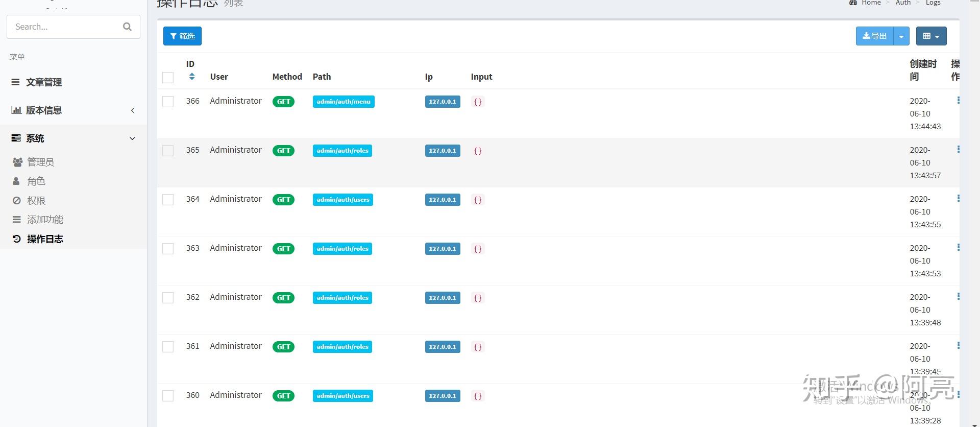Screen dimensions: 980x427
Task: Click the timestamp 13:44:43 in row 366
Action: 925,126
